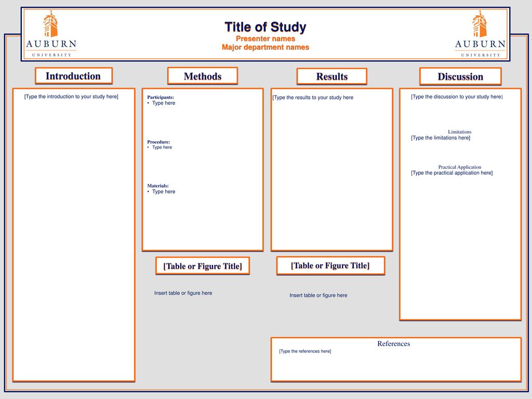The image size is (532, 399).
Task: Click the 'Practical Application' subheading
Action: coord(460,167)
